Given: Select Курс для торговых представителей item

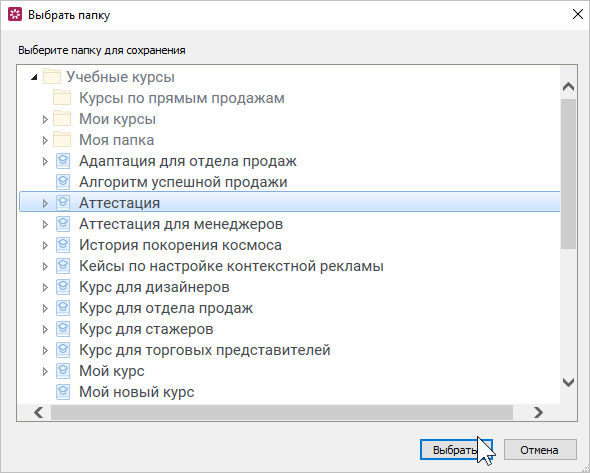Looking at the screenshot, I should click(205, 350).
